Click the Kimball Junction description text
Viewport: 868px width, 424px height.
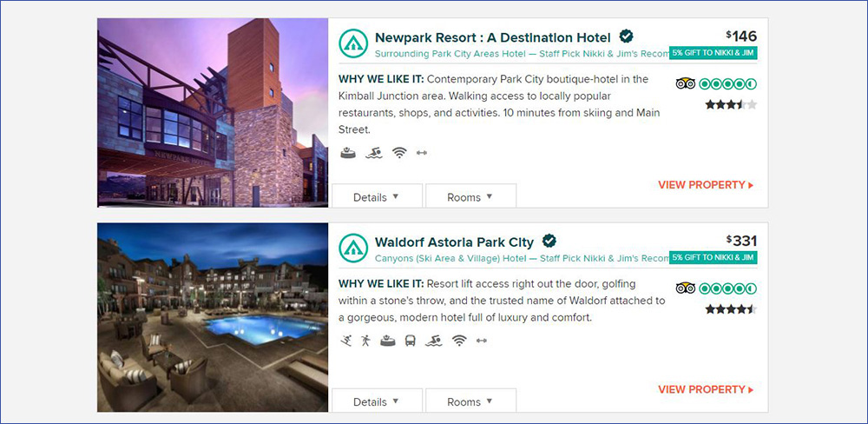point(499,104)
